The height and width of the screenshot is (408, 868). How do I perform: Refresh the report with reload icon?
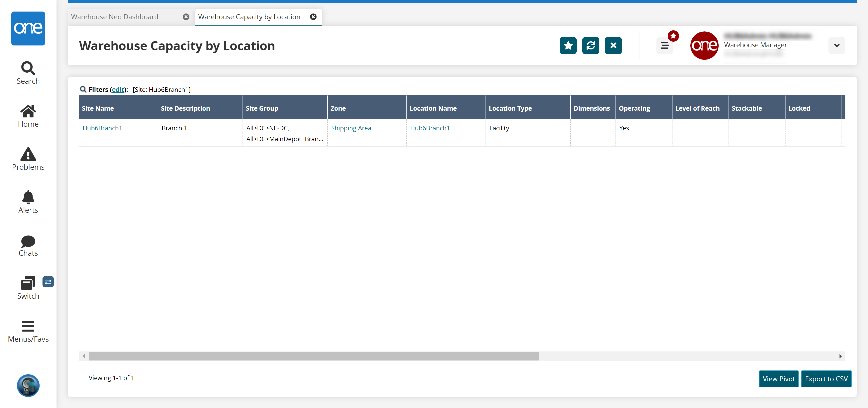coord(590,45)
